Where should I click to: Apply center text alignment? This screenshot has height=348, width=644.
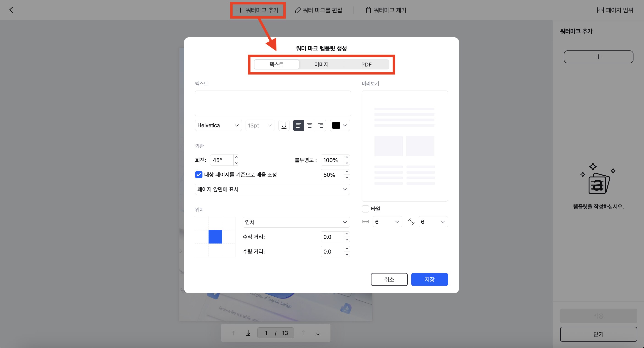(309, 125)
